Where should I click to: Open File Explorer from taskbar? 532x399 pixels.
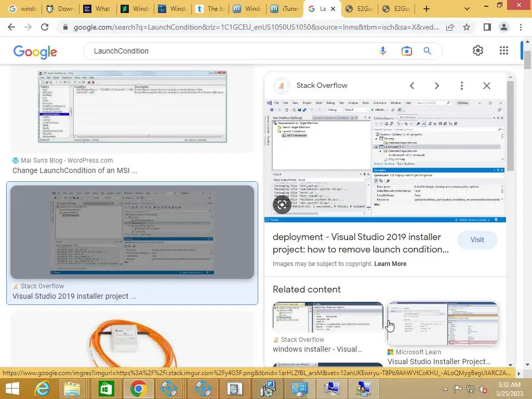72,389
